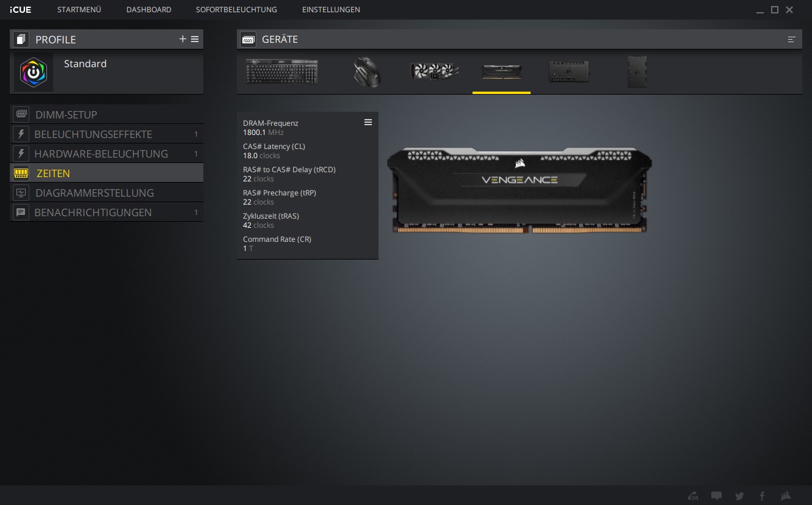Open Corsair's Twitter page

[x=740, y=496]
